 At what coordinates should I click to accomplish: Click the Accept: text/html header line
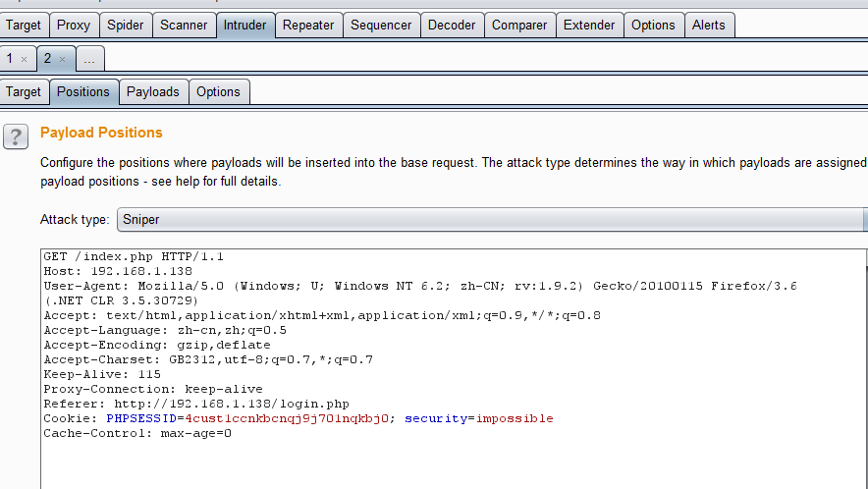pos(322,315)
